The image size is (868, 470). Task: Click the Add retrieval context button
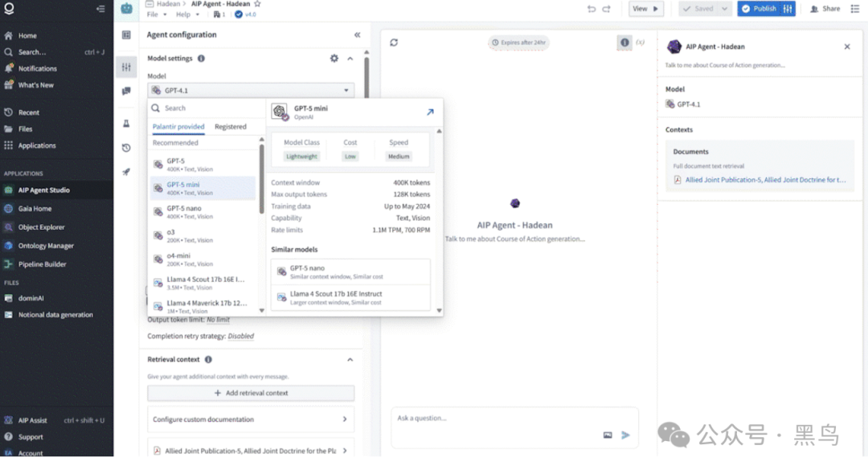pos(251,393)
